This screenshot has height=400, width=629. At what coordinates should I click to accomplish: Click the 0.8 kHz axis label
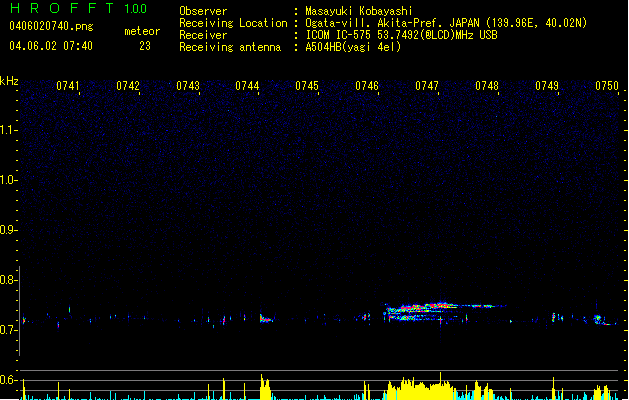8,280
